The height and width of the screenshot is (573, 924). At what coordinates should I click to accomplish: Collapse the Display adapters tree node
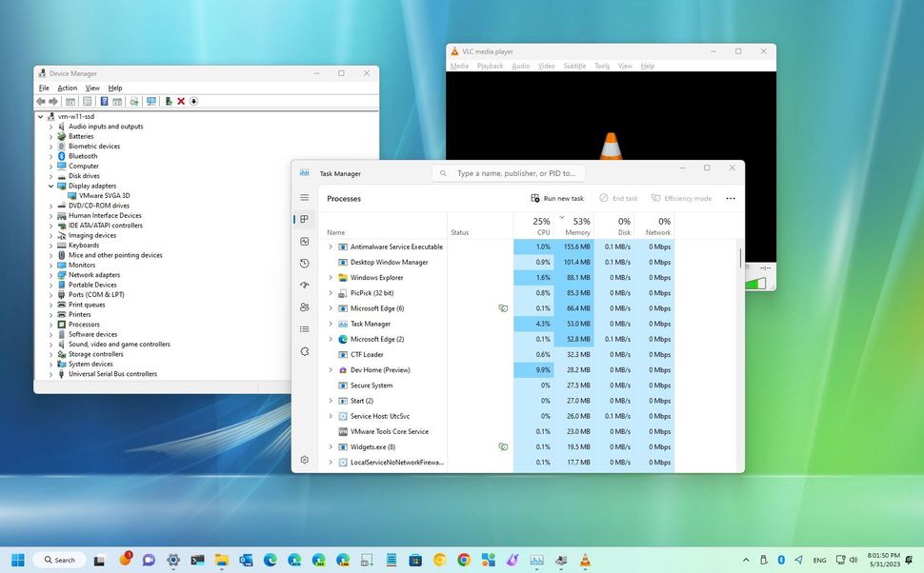coord(50,186)
